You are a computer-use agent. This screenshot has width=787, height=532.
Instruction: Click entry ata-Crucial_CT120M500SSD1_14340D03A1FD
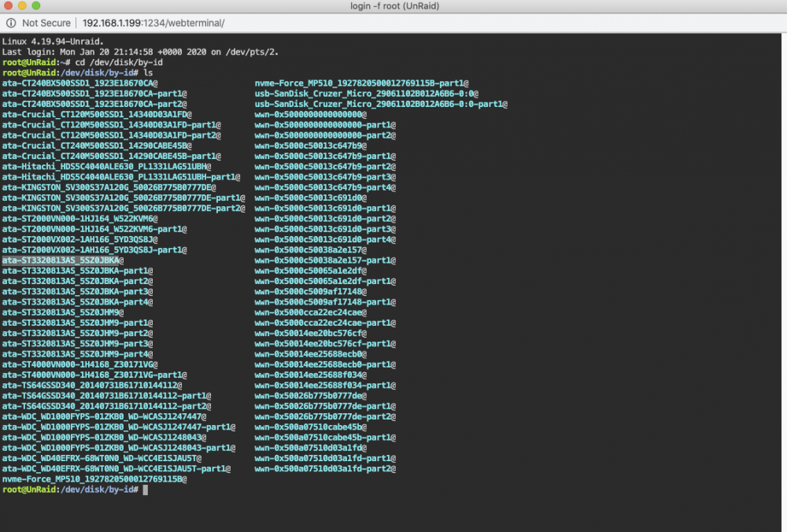[95, 114]
